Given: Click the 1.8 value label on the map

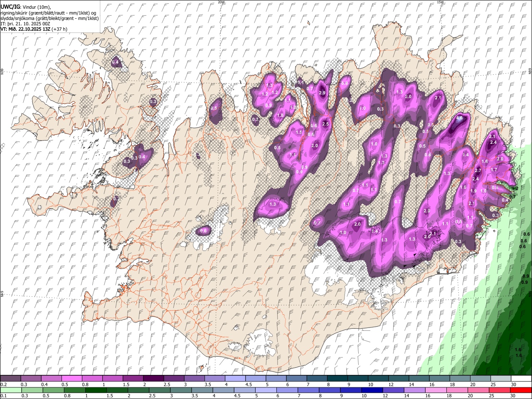Looking at the screenshot, I should tap(280, 115).
